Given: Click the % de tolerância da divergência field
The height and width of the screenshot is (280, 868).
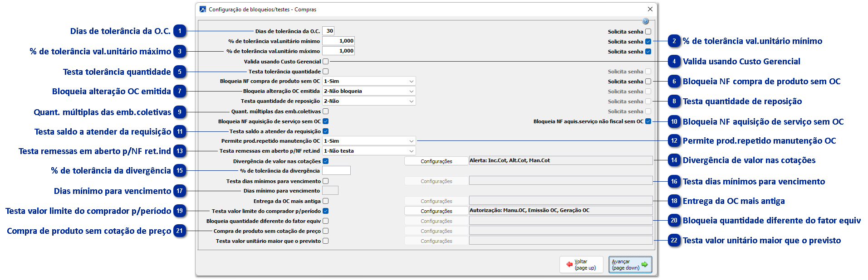Looking at the screenshot, I should click(x=336, y=171).
